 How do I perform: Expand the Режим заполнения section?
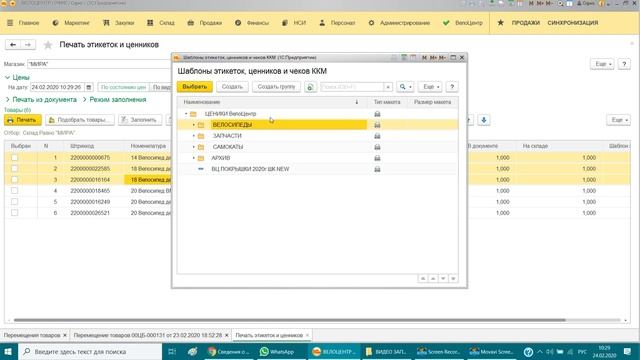[114, 100]
